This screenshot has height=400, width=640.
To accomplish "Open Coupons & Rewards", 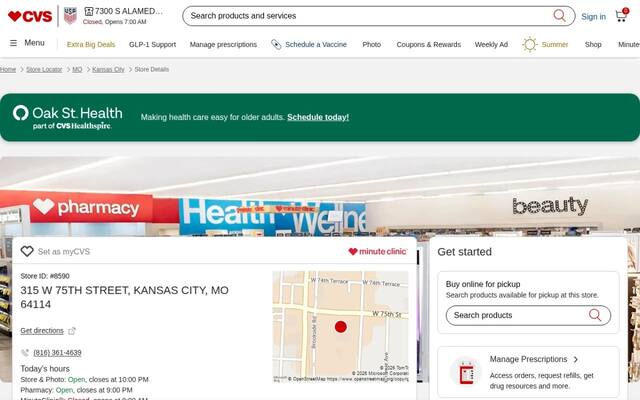I will click(x=429, y=44).
